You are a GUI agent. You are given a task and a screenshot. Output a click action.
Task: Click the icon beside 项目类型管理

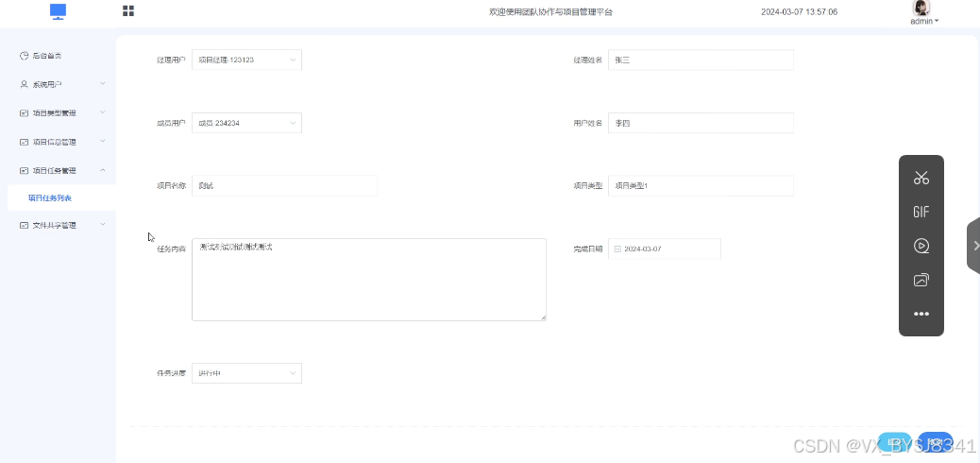click(24, 113)
